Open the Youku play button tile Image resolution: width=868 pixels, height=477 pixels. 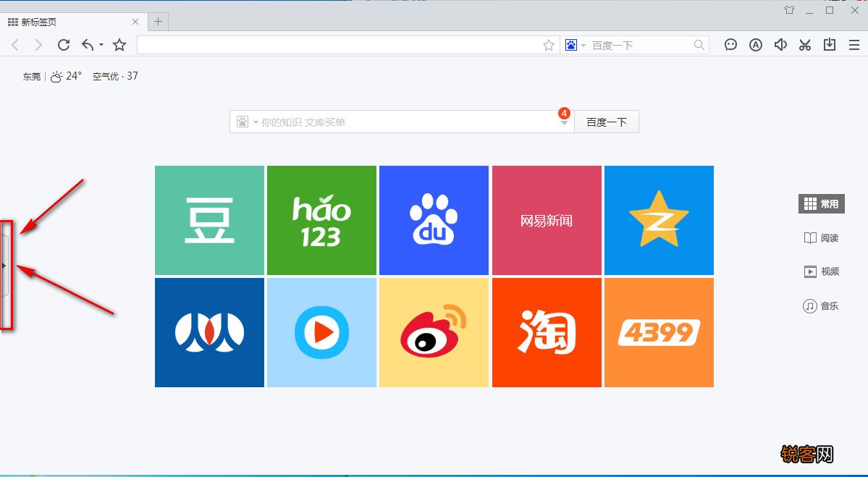point(321,332)
